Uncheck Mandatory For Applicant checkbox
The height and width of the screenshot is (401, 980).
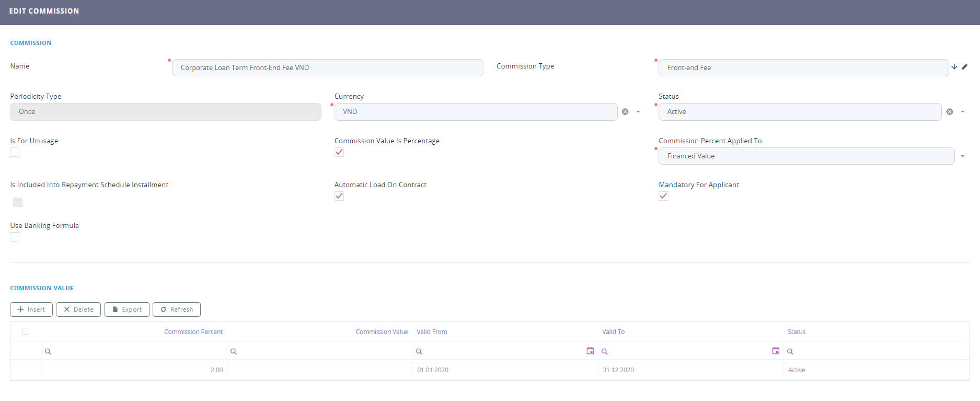click(x=663, y=196)
